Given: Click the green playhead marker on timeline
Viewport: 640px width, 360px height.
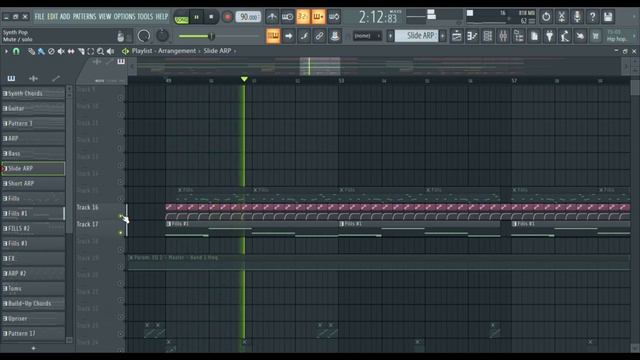Looking at the screenshot, I should [244, 79].
